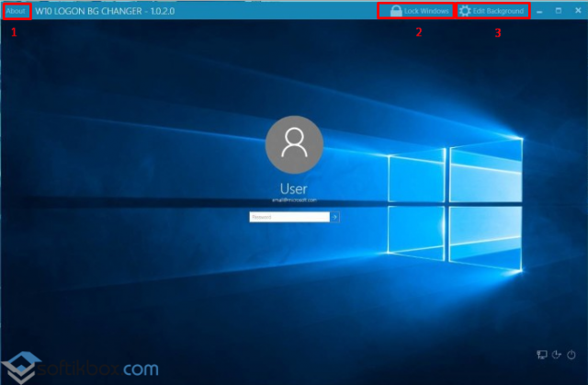Click the W10 LOGON BG CHANGER title

(105, 11)
